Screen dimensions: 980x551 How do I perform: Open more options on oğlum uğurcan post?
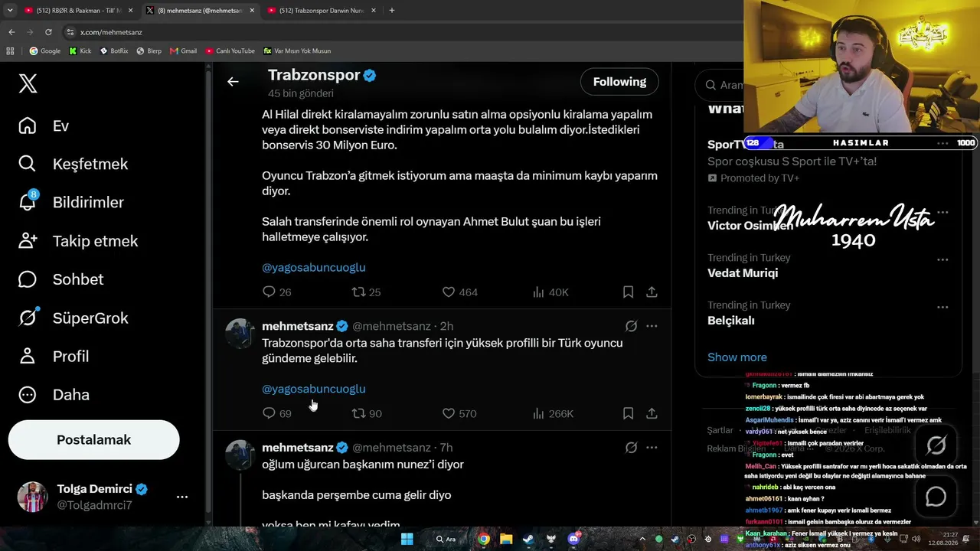click(652, 448)
